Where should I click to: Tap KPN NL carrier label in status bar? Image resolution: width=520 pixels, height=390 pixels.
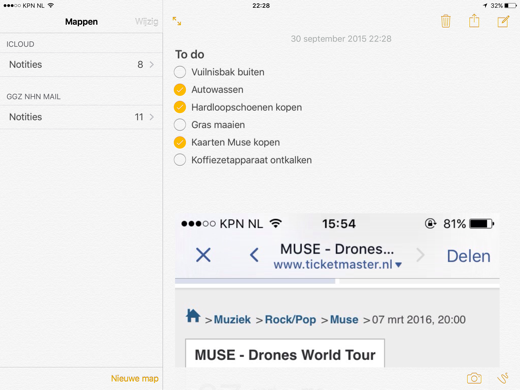[x=33, y=6]
